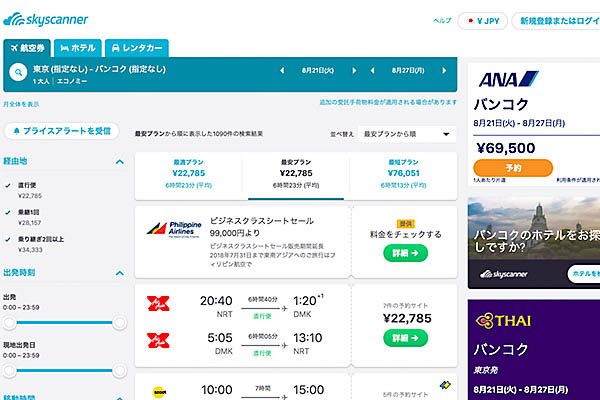Toggle the 乗継1回 one-stop checkbox
This screenshot has width=600, height=400.
tap(8, 212)
